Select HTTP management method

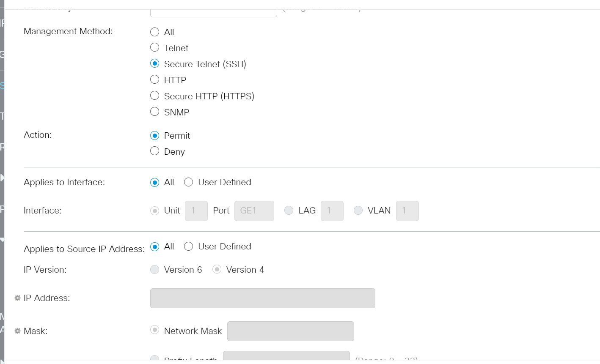(154, 79)
